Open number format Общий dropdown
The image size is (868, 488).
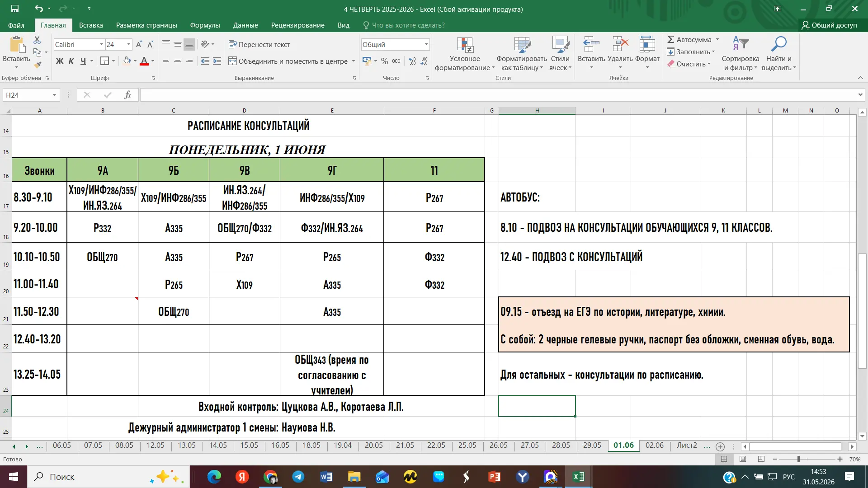(x=426, y=44)
